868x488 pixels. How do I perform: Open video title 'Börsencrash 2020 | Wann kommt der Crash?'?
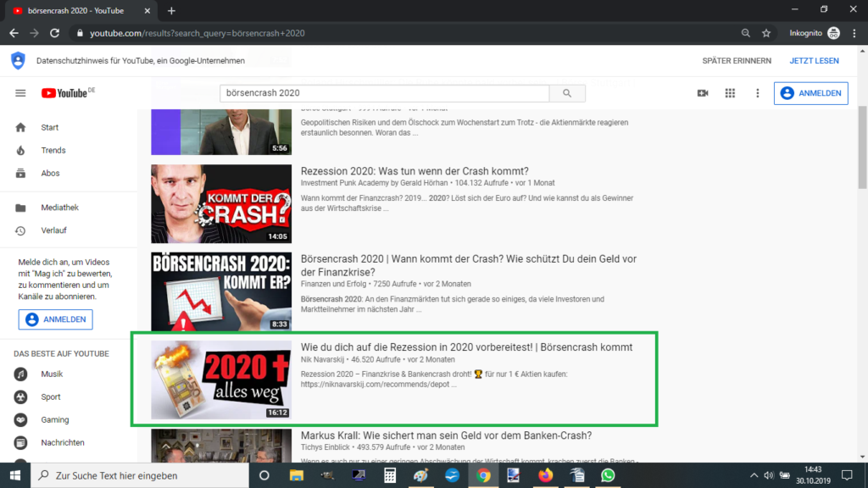point(468,265)
